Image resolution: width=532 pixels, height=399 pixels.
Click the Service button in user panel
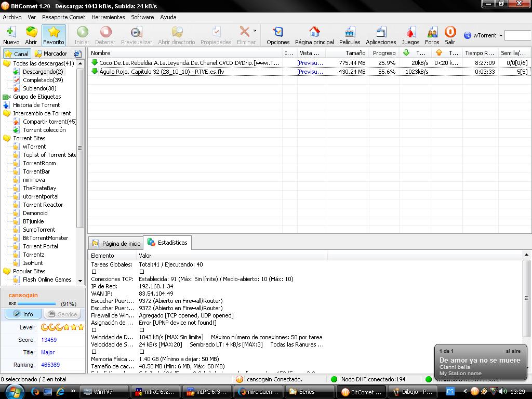point(63,314)
